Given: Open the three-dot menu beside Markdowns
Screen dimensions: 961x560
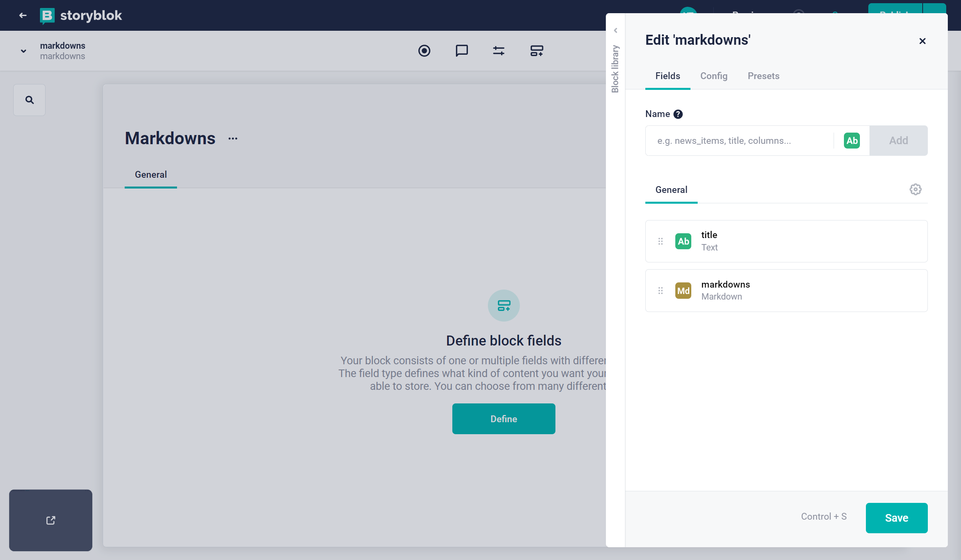Looking at the screenshot, I should click(x=233, y=139).
